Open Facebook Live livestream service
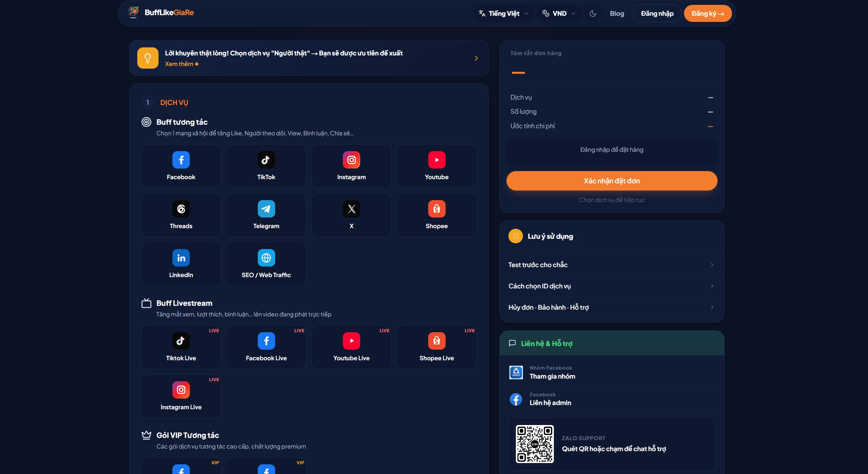Screen dimensions: 868x474 point(266,347)
